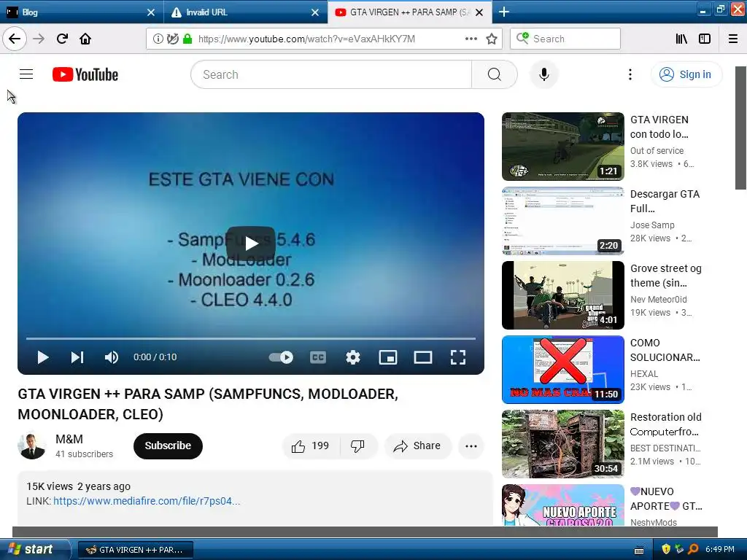This screenshot has height=560, width=747.
Task: Play the video with the center play button
Action: (x=251, y=244)
